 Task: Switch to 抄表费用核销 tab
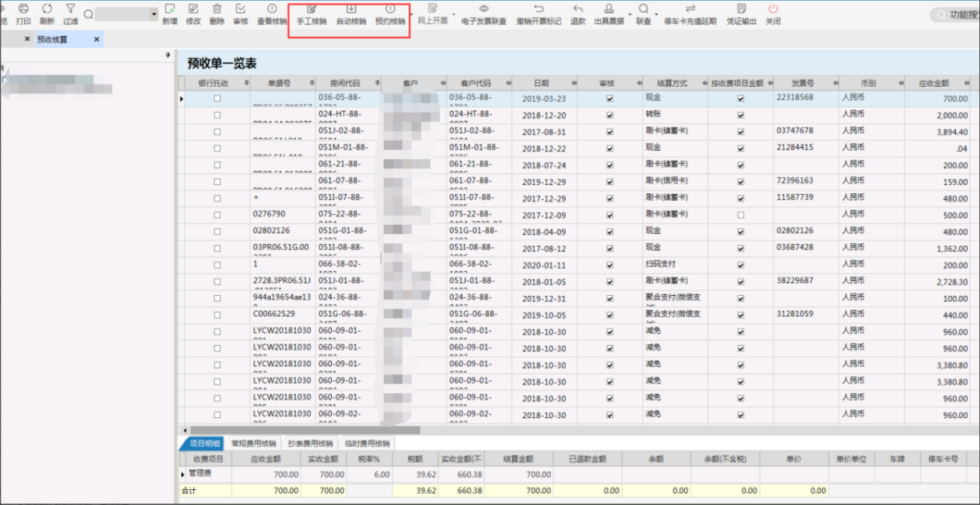pos(310,444)
